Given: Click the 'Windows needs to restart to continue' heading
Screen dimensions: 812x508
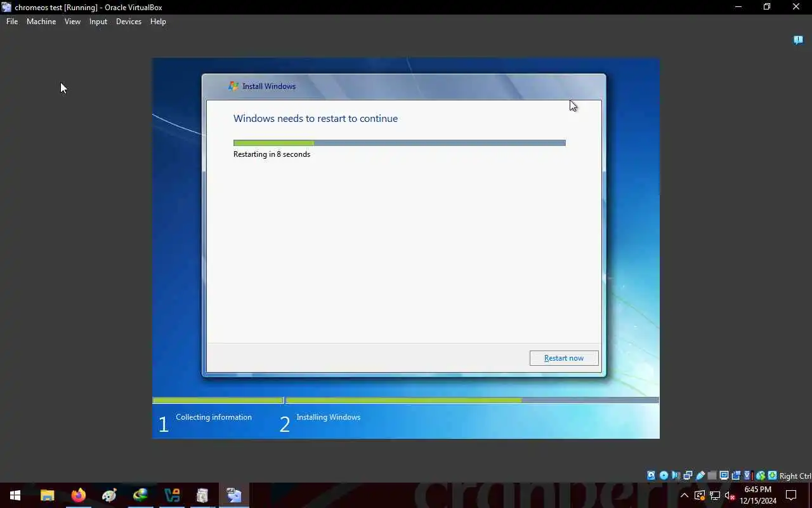Looking at the screenshot, I should (x=315, y=119).
